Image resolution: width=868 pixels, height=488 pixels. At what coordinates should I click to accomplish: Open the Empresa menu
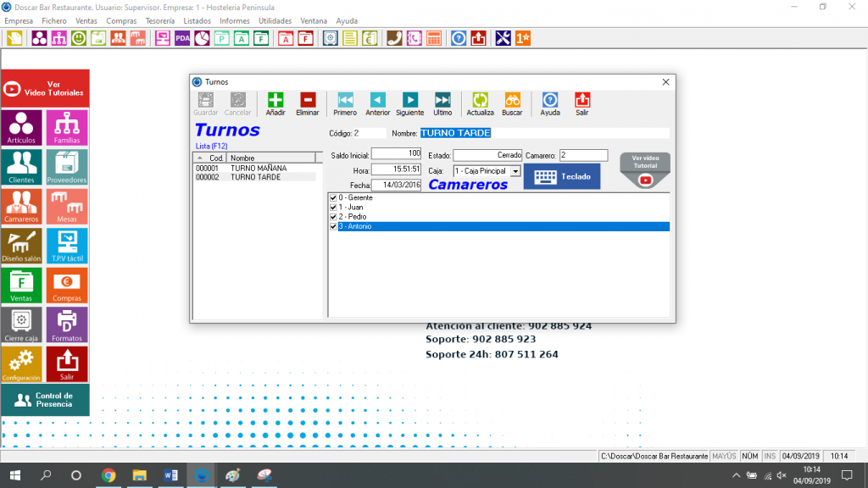[x=19, y=21]
